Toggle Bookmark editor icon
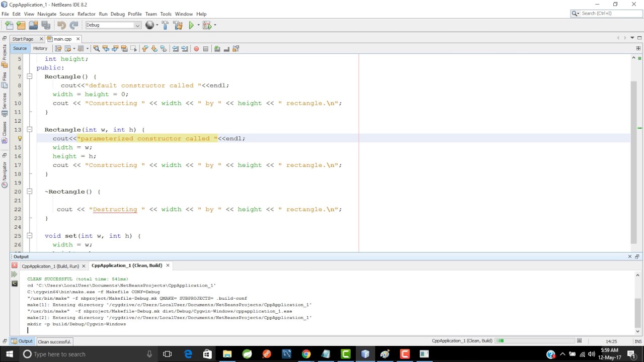 (164, 49)
